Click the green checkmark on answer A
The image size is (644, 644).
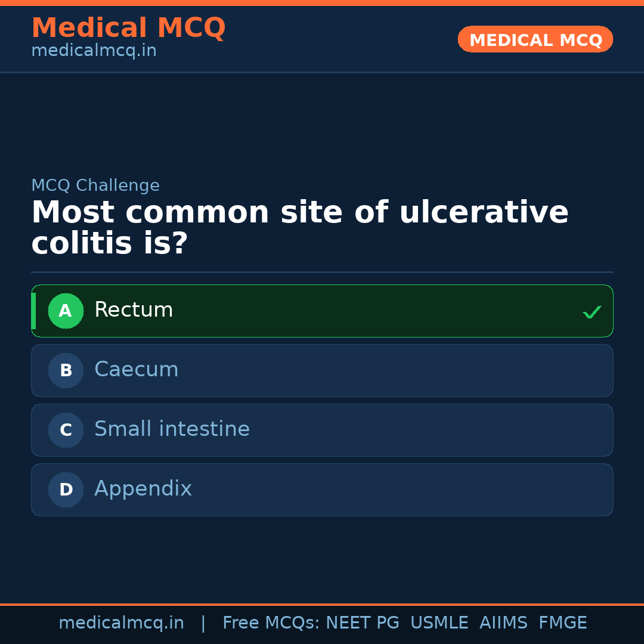tap(592, 311)
